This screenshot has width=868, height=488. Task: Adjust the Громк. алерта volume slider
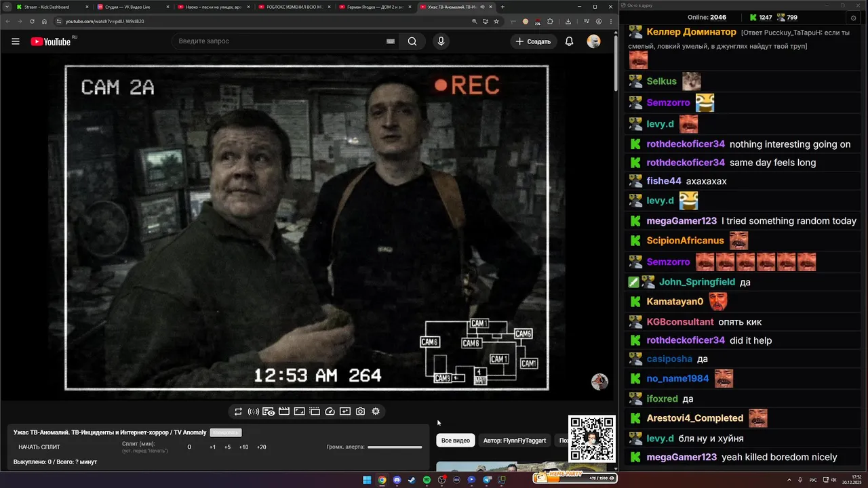[395, 447]
